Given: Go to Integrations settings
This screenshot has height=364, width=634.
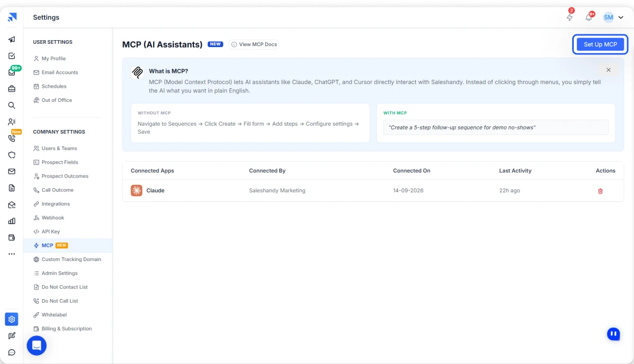Looking at the screenshot, I should coord(55,204).
